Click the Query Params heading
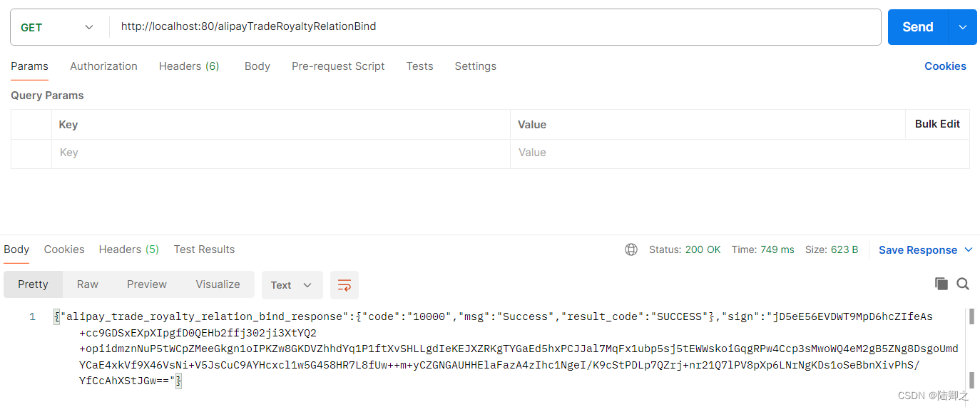This screenshot has width=980, height=407. click(47, 96)
